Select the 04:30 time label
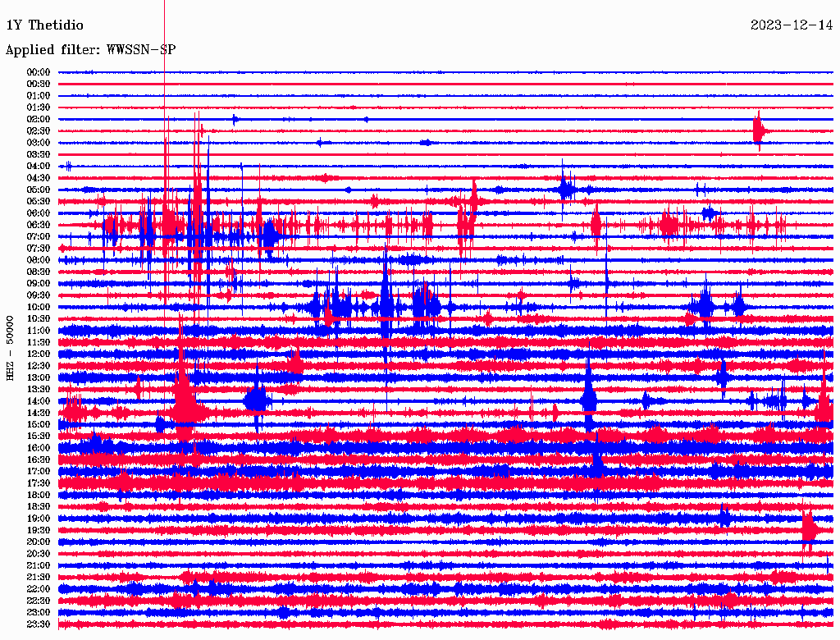The height and width of the screenshot is (640, 840). point(39,178)
